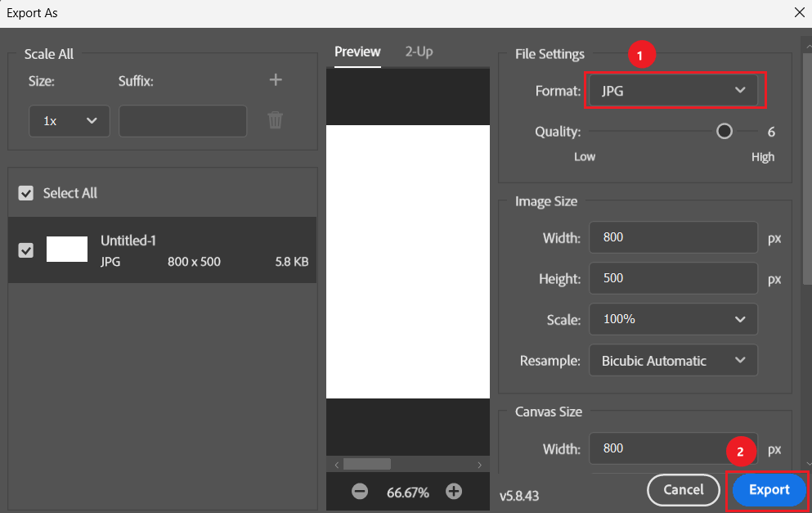This screenshot has height=513, width=812.
Task: Add a new scale size with plus icon
Action: coord(276,80)
